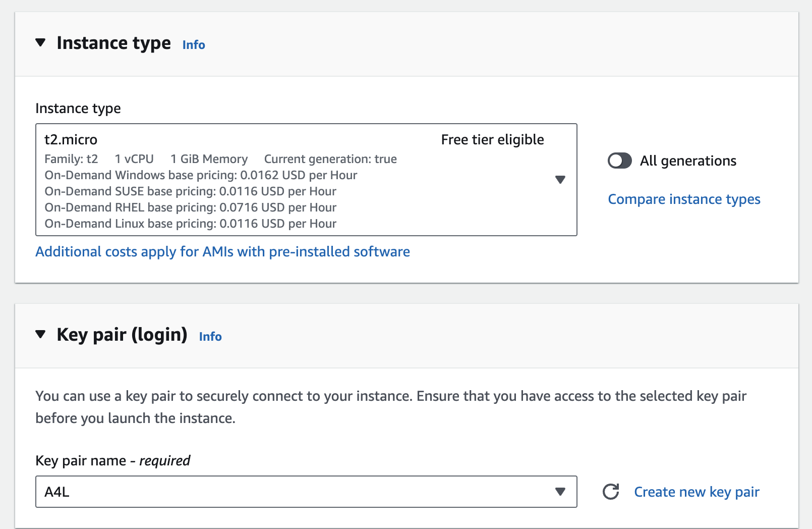Click the On-Demand Linux base pricing line
The width and height of the screenshot is (812, 529).
(x=191, y=224)
